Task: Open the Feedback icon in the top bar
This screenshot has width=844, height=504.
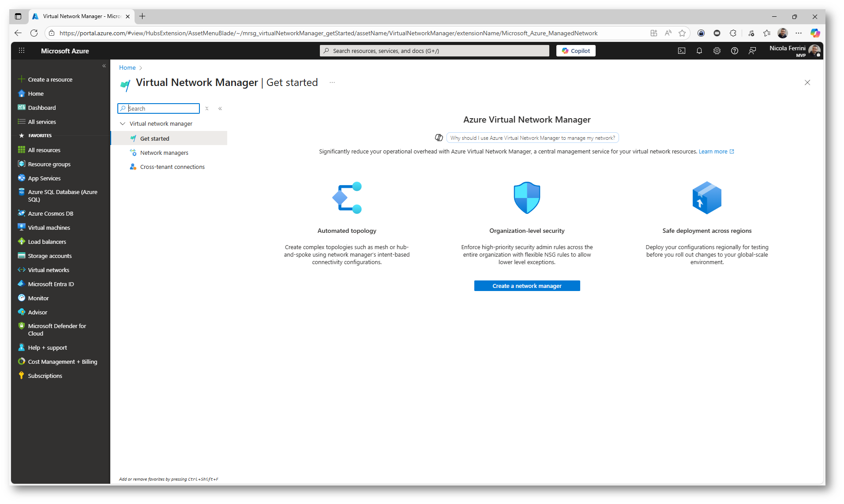Action: point(752,51)
